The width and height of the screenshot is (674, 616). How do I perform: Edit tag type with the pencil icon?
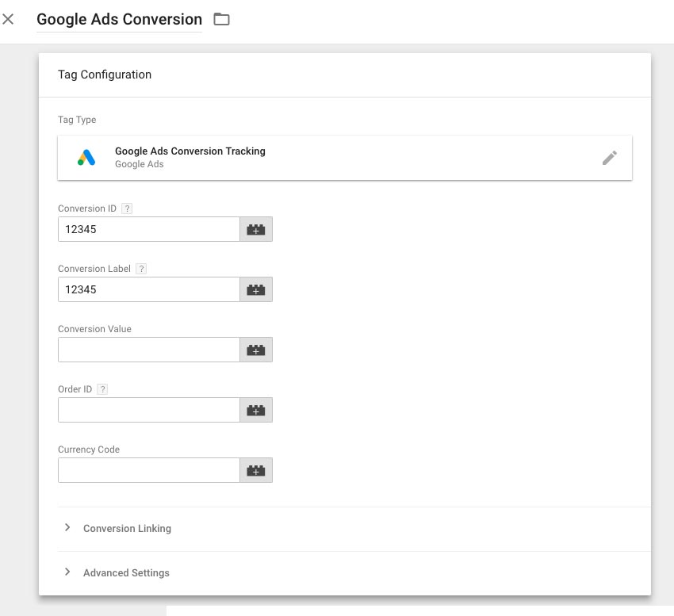coord(610,158)
